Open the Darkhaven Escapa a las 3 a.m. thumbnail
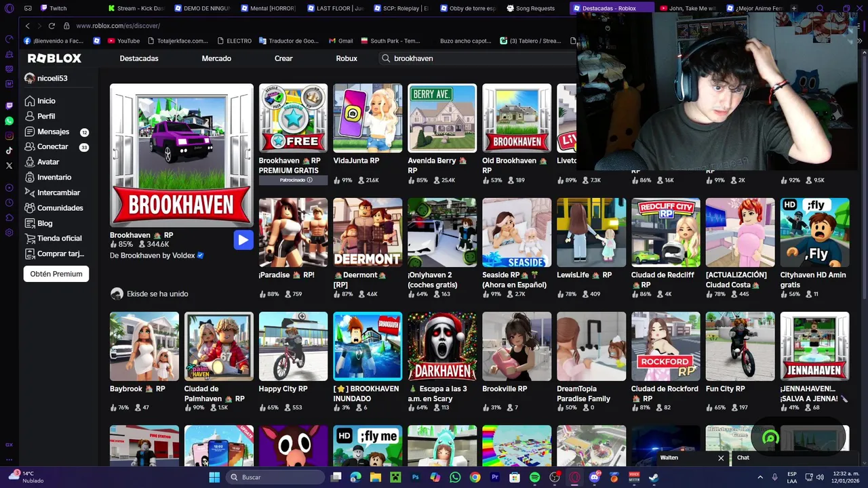 tap(442, 346)
